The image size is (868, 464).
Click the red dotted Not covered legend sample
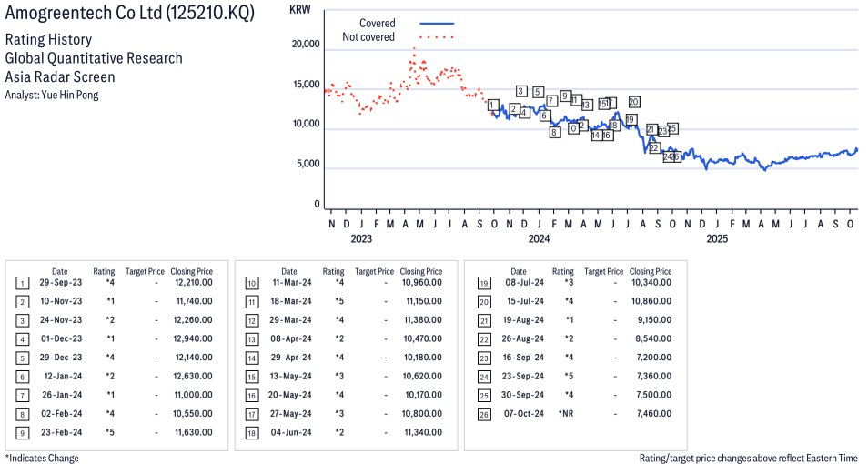pos(437,37)
